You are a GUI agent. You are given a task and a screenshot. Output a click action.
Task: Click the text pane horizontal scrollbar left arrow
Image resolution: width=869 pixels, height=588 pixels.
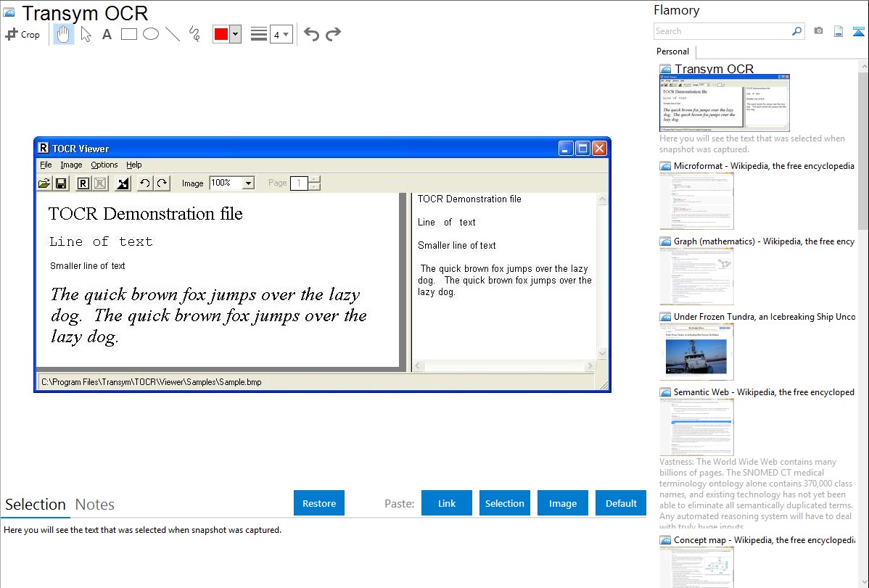point(419,365)
